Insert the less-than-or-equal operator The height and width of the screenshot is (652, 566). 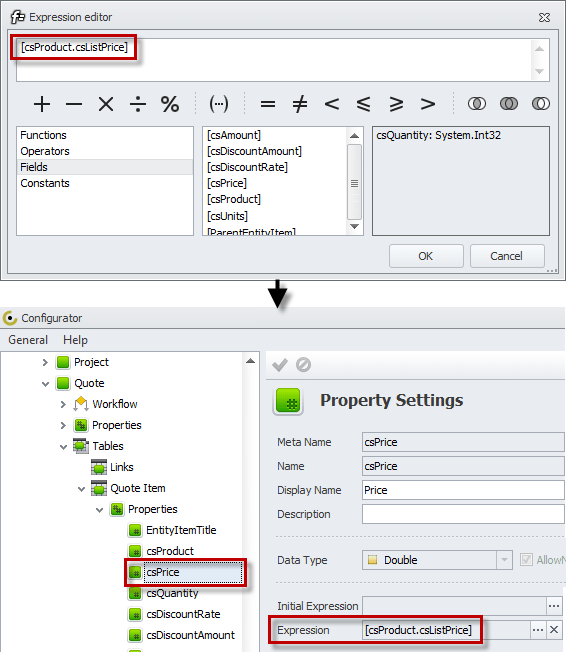[x=363, y=104]
